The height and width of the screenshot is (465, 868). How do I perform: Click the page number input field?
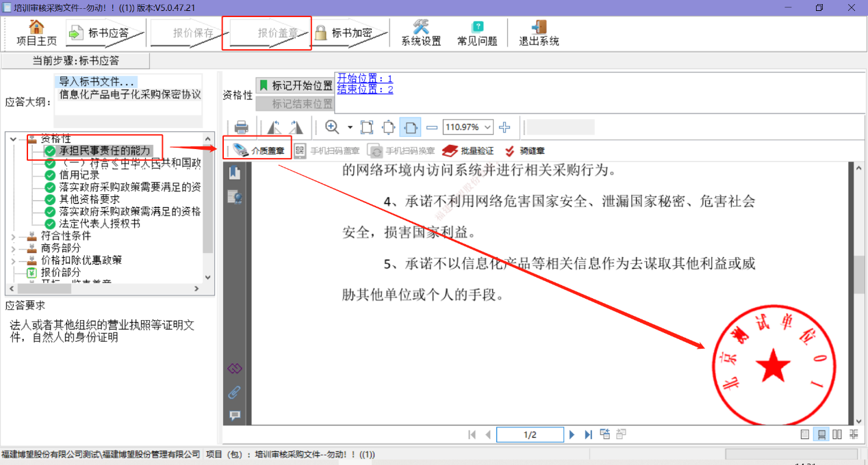click(x=529, y=435)
